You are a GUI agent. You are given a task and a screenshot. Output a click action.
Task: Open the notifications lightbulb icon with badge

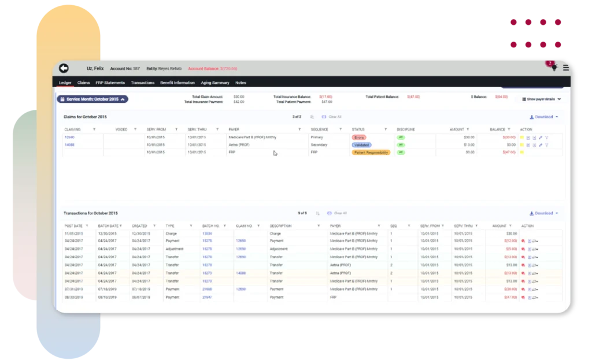tap(553, 68)
